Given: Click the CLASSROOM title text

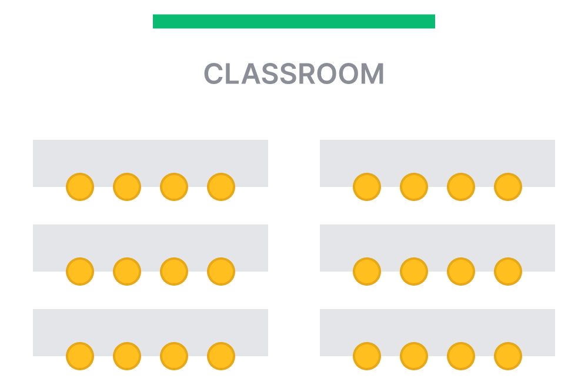Looking at the screenshot, I should (293, 74).
